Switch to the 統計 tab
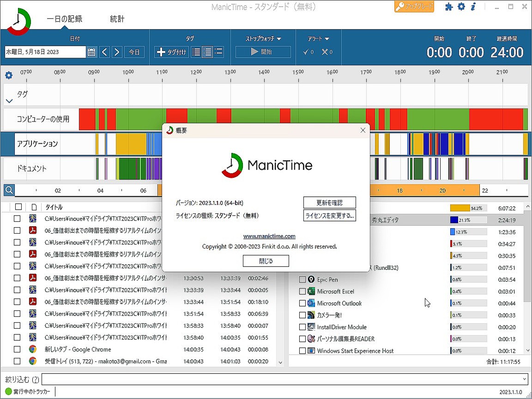 (117, 19)
